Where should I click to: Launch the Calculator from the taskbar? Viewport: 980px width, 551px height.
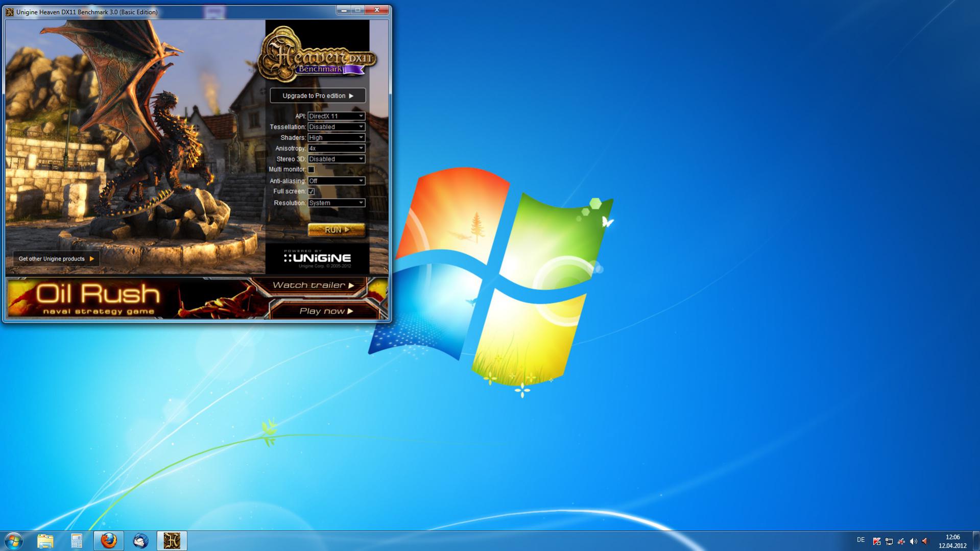pos(77,541)
